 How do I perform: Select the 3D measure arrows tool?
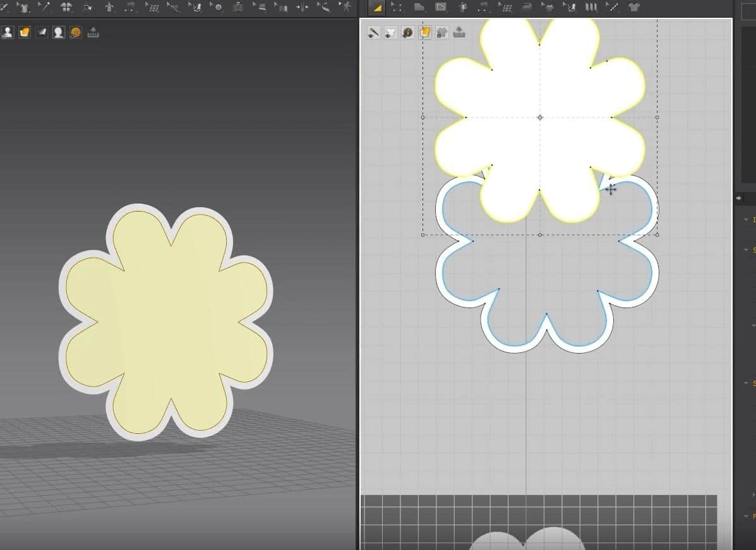coord(129,7)
